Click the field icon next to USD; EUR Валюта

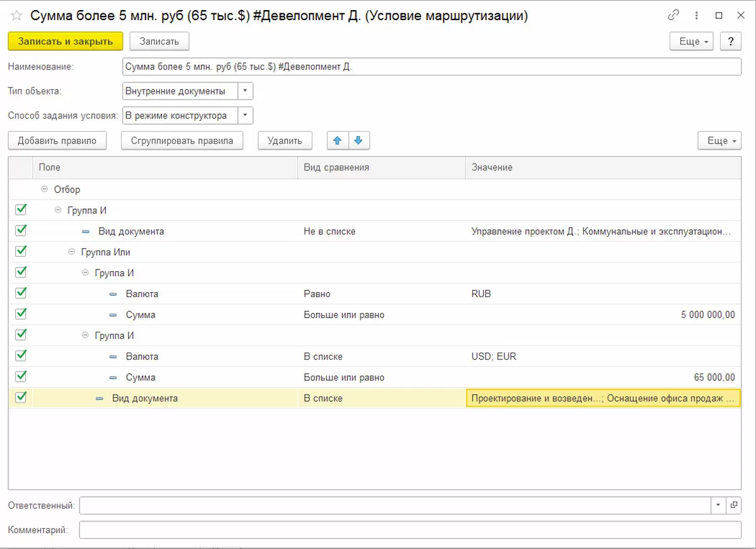(x=113, y=356)
